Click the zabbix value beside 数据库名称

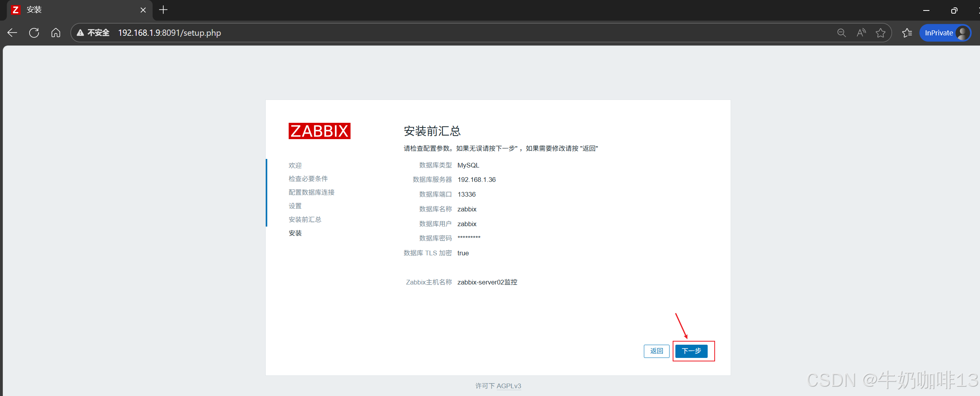tap(467, 209)
